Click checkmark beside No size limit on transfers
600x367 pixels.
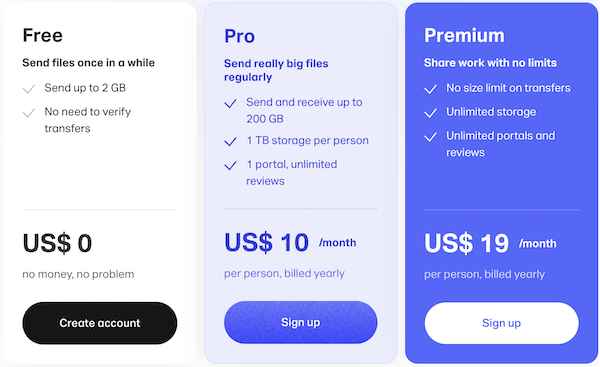point(430,89)
